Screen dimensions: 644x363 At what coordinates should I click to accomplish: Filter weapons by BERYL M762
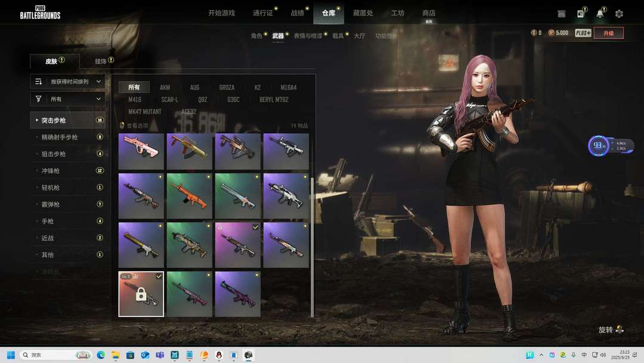click(274, 100)
